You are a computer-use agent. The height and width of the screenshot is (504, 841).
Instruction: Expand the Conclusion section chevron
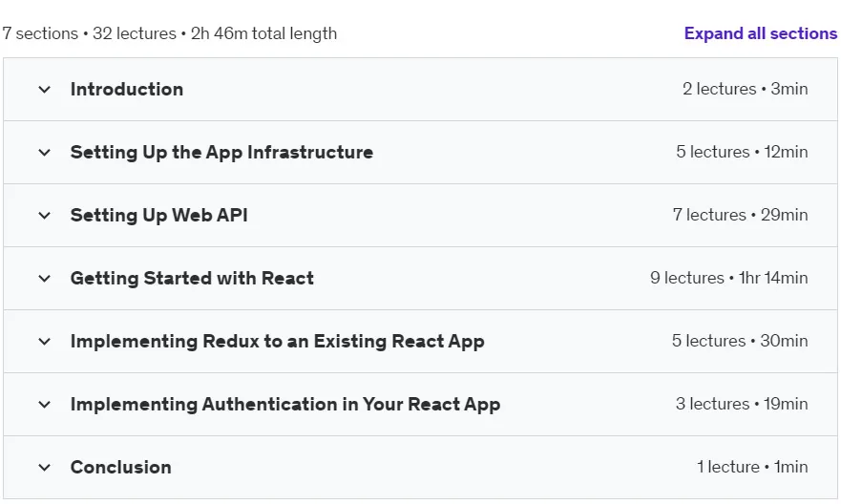point(45,468)
